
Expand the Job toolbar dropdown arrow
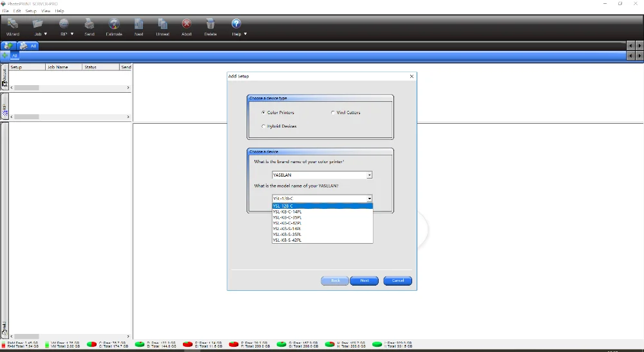tap(46, 34)
